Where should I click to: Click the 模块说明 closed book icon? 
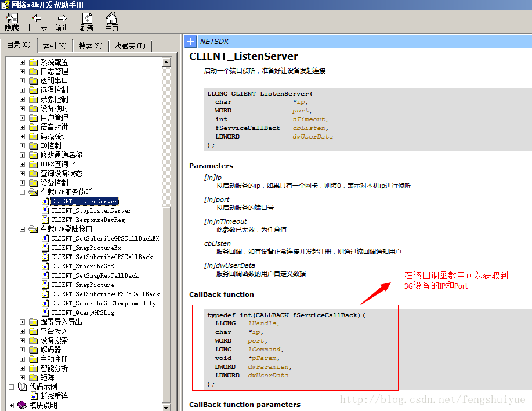[x=22, y=405]
